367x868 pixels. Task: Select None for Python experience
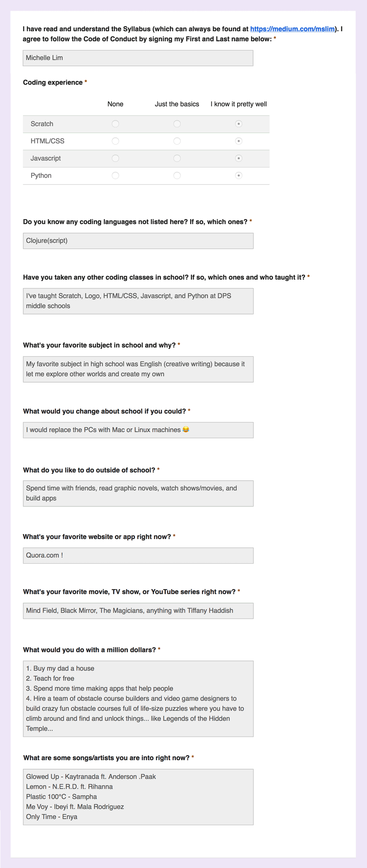point(115,176)
